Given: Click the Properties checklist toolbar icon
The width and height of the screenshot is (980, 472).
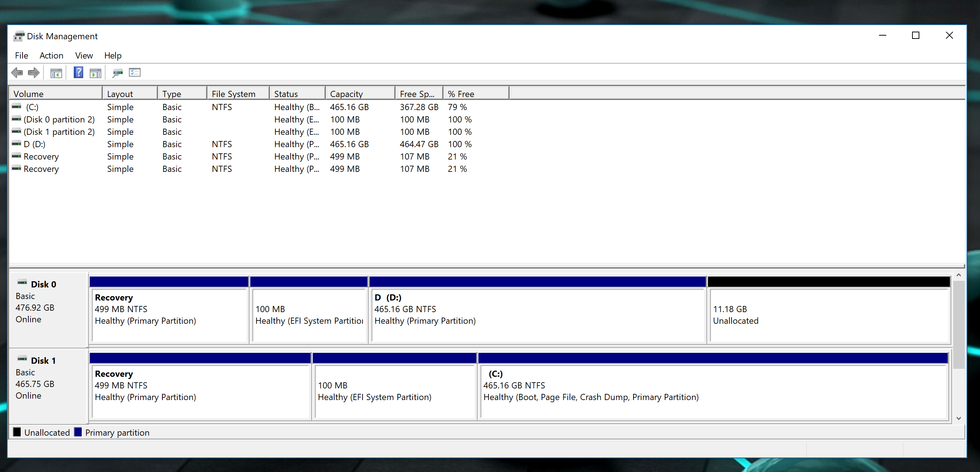Looking at the screenshot, I should (135, 72).
